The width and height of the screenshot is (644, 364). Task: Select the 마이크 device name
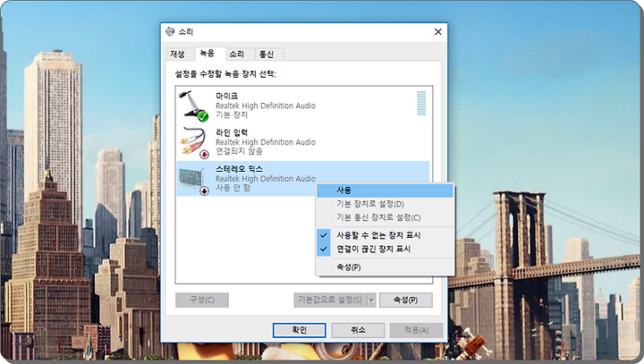(x=226, y=96)
